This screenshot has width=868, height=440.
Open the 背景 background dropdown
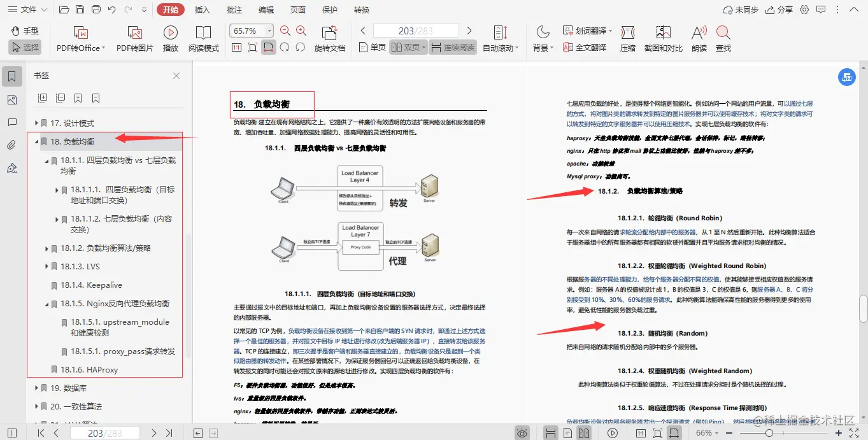[x=541, y=37]
